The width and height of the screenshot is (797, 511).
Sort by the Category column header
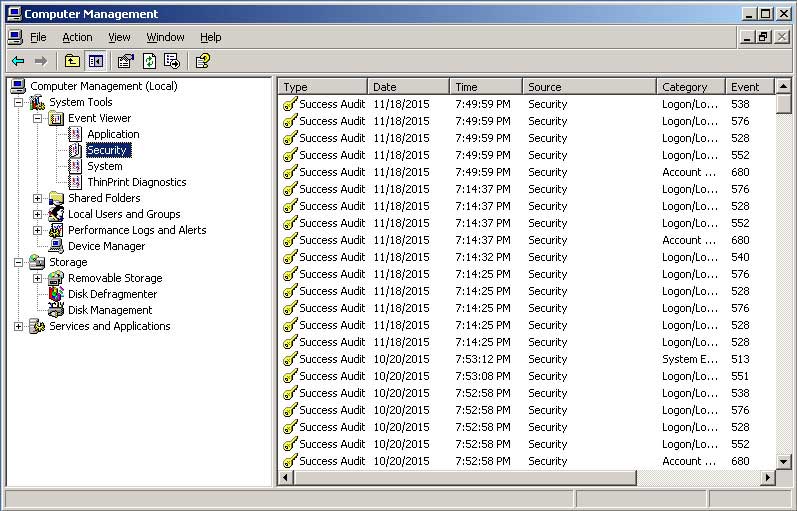pyautogui.click(x=691, y=86)
